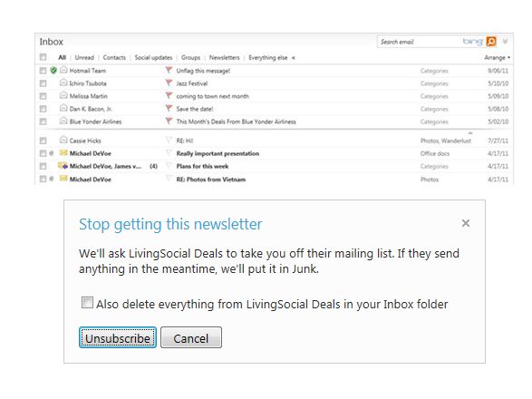Click the flag icon for Save the date!
The image size is (532, 399).
coord(169,108)
